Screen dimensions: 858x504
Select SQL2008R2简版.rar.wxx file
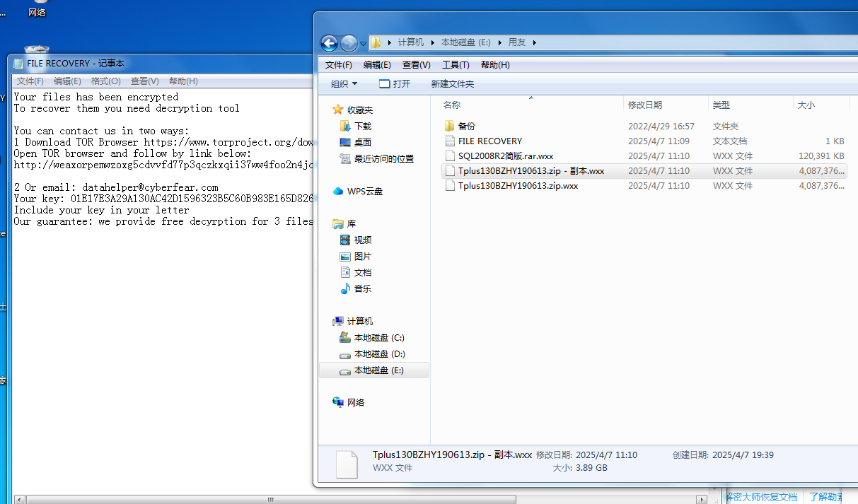pyautogui.click(x=505, y=156)
